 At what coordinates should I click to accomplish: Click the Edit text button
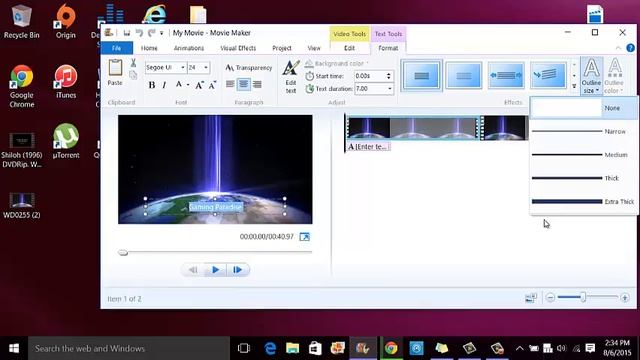(x=291, y=77)
